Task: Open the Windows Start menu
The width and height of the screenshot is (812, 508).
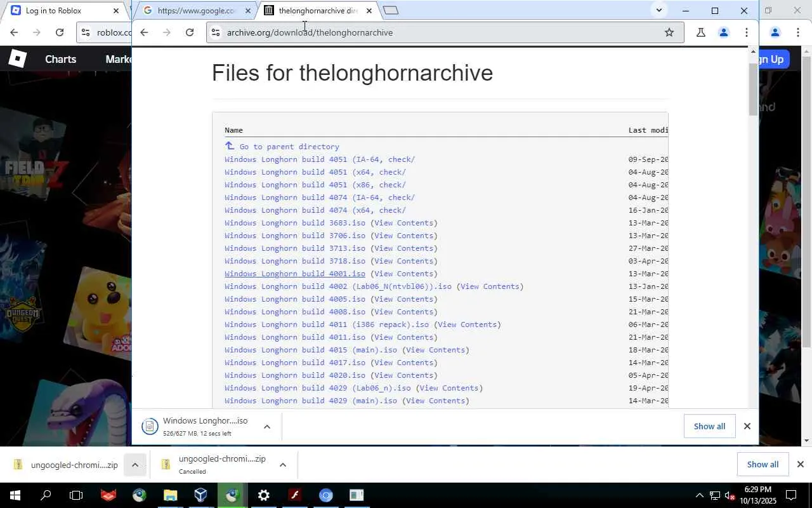Action: (15, 495)
